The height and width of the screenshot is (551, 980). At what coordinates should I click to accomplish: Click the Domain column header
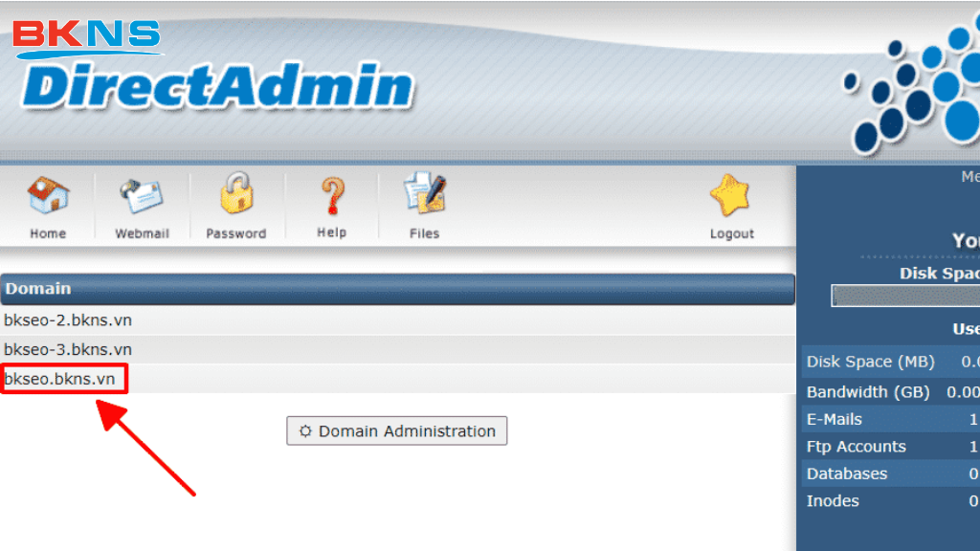[38, 288]
